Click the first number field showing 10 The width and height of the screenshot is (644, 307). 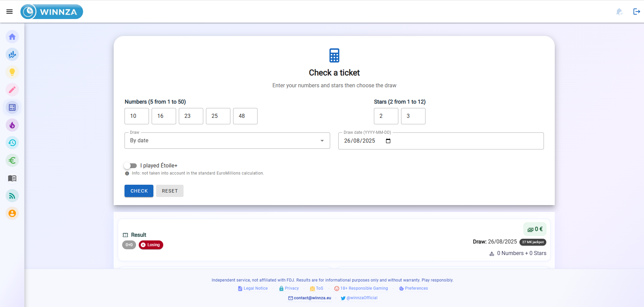[x=137, y=116]
